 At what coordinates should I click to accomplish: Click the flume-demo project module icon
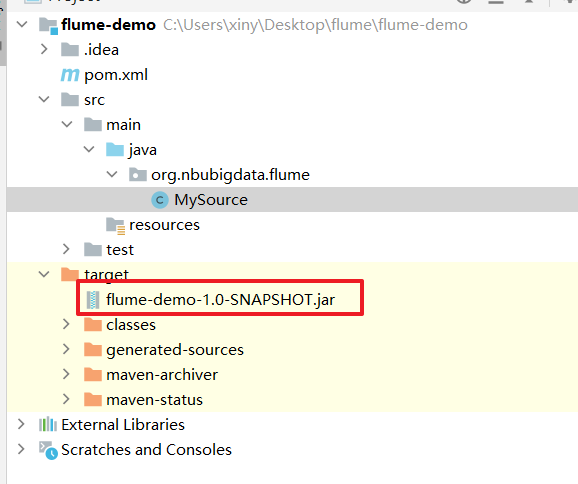(x=48, y=26)
